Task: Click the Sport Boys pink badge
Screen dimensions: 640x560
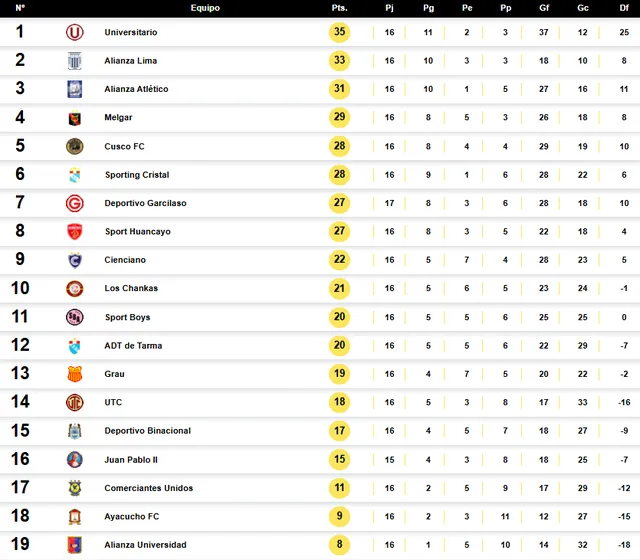Action: (75, 317)
